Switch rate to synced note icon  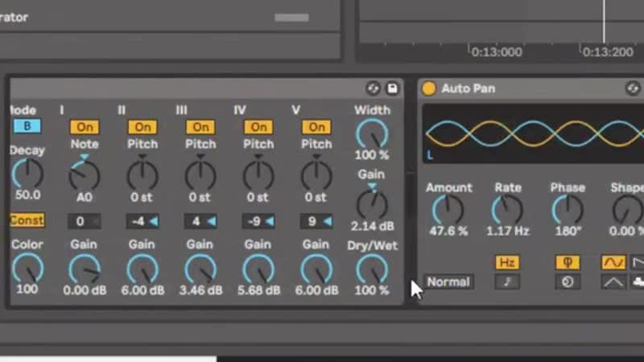pyautogui.click(x=507, y=282)
